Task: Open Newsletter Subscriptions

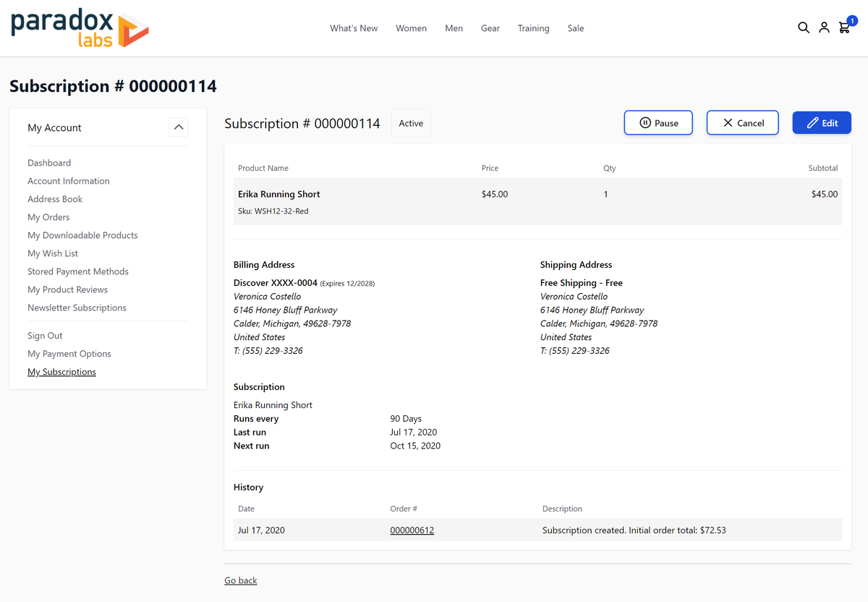Action: tap(77, 308)
